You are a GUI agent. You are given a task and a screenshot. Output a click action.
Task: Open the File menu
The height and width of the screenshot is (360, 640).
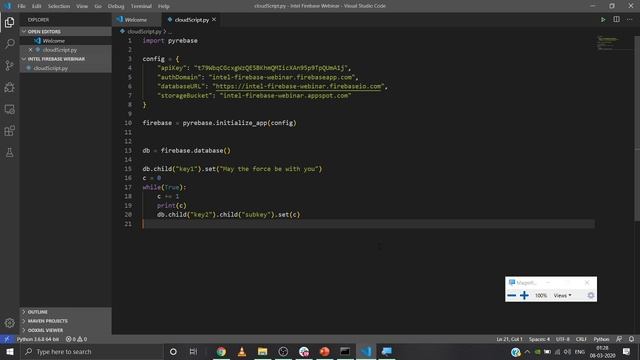click(21, 6)
